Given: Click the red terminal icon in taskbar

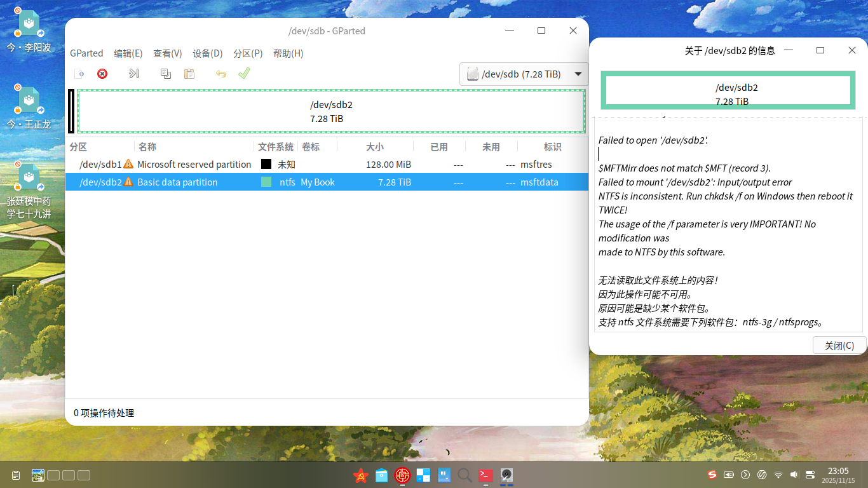Looking at the screenshot, I should coord(486,475).
